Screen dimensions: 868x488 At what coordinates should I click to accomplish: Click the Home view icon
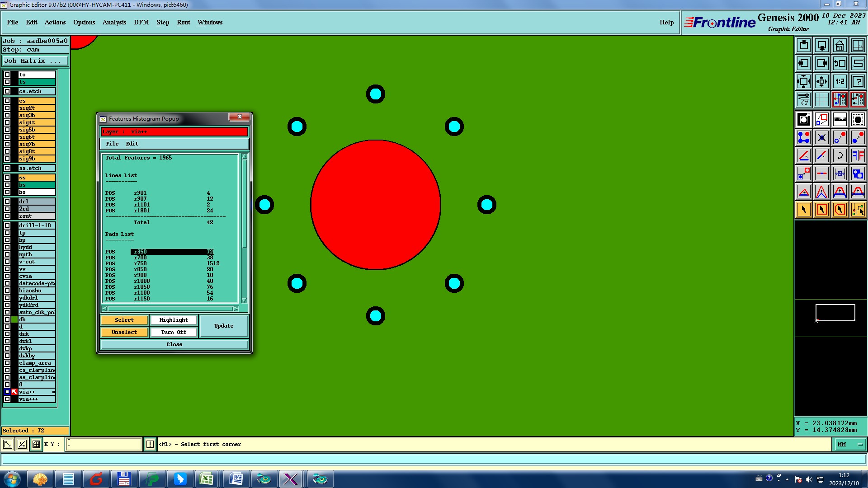pos(840,45)
